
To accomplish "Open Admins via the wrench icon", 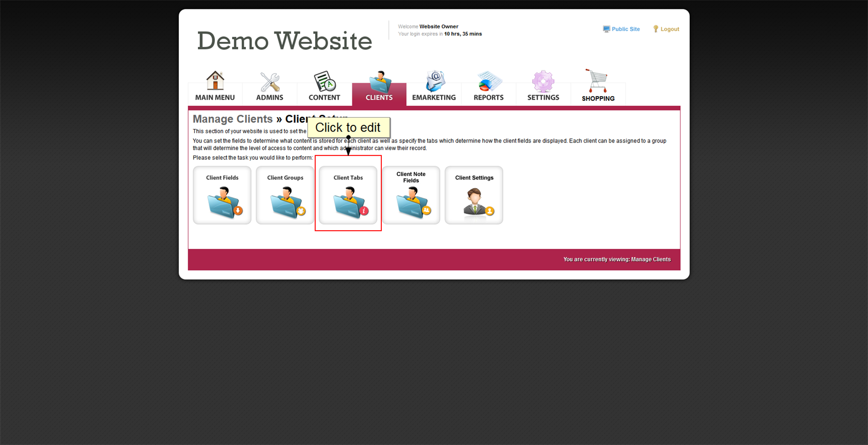I will tap(270, 82).
